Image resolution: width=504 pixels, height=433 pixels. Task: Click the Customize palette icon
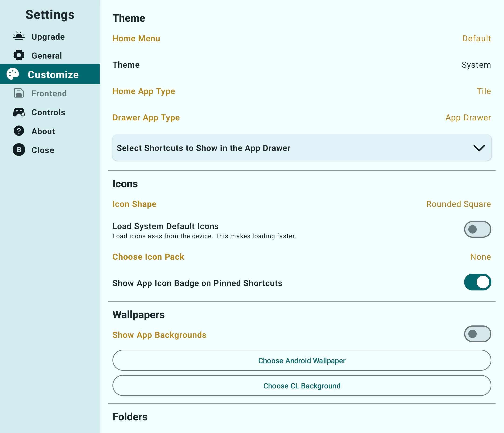click(13, 74)
